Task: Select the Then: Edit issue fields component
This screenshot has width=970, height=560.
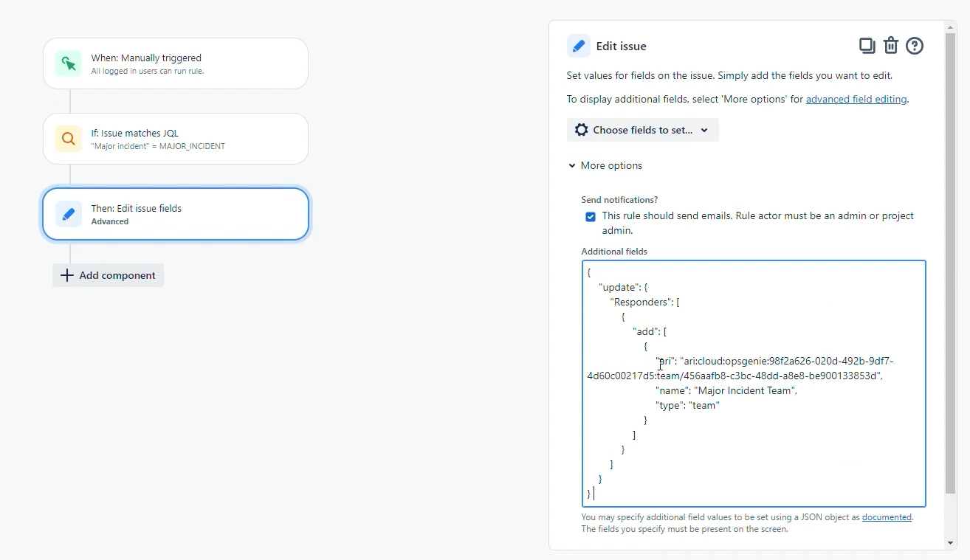Action: (176, 214)
